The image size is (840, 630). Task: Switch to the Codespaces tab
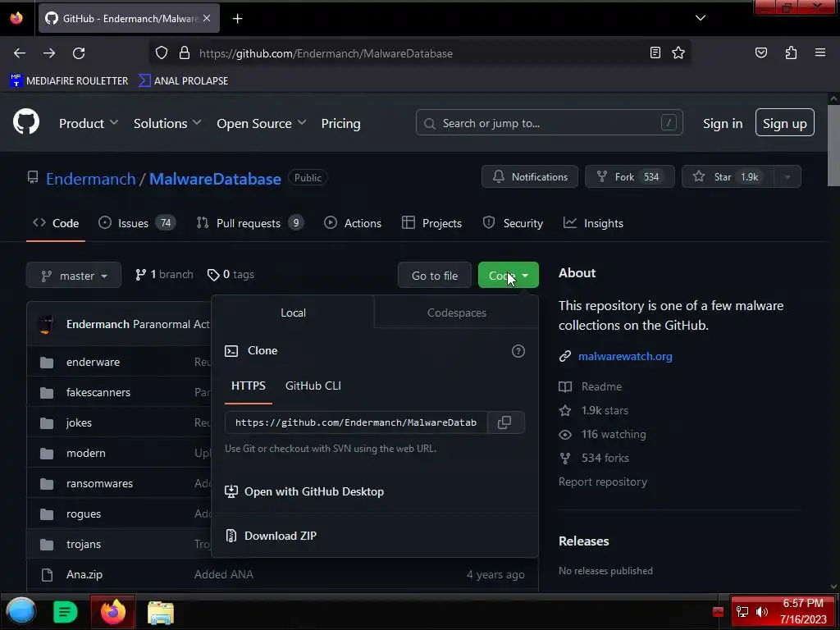click(456, 313)
